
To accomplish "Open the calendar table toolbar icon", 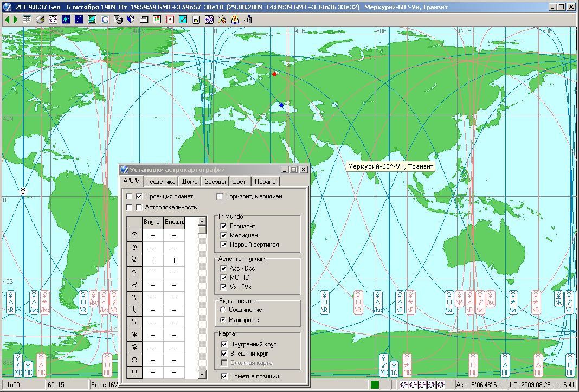I will pyautogui.click(x=27, y=20).
